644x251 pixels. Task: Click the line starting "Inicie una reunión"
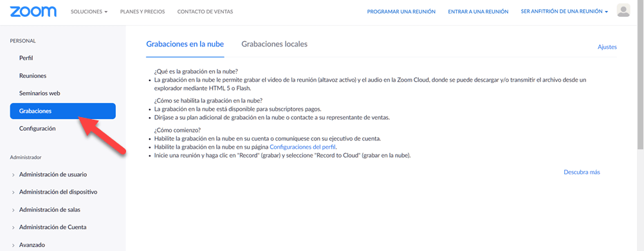point(282,155)
